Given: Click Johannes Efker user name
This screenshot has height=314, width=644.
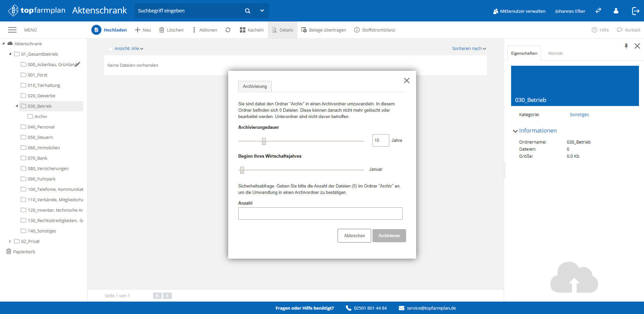Looking at the screenshot, I should click(570, 11).
